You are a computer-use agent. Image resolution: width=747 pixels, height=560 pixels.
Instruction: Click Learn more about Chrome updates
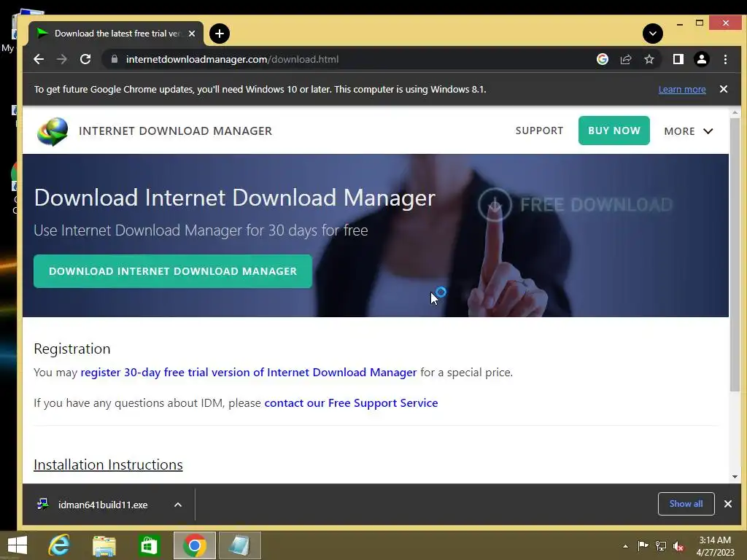682,90
